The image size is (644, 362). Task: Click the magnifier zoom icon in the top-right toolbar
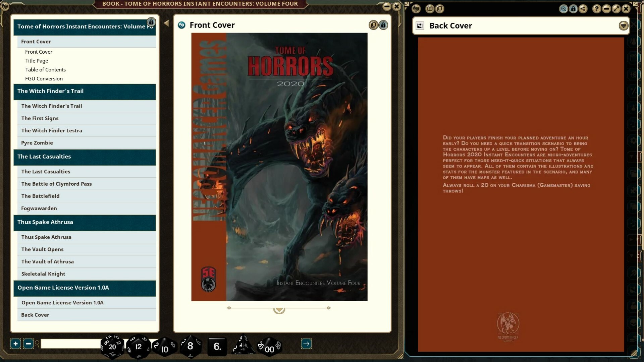tap(563, 9)
